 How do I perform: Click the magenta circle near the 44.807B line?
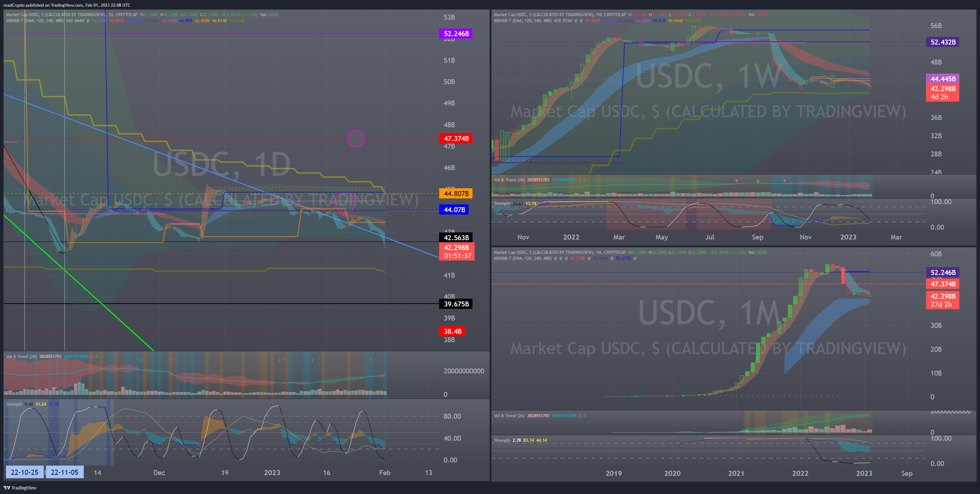(x=345, y=201)
